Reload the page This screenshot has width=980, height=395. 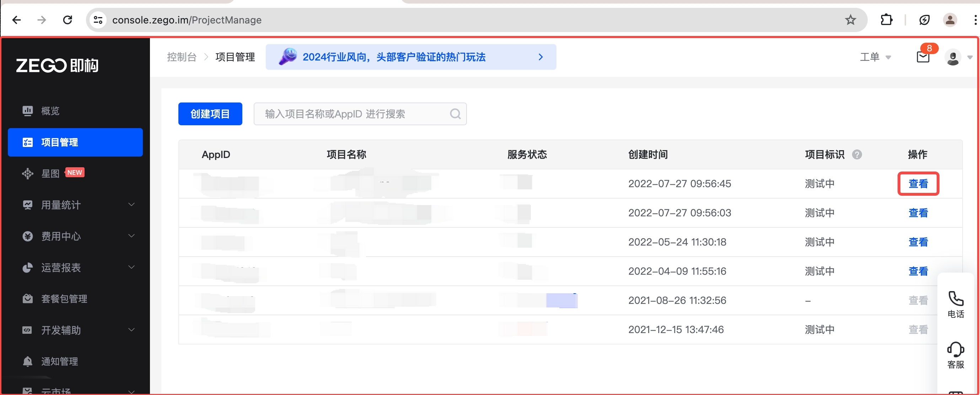[68, 20]
